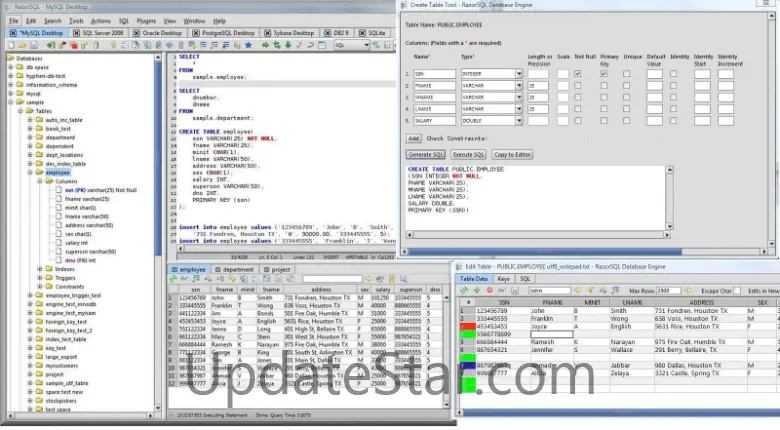Open the VARCHAR type dropdown for FNAME

tap(519, 86)
